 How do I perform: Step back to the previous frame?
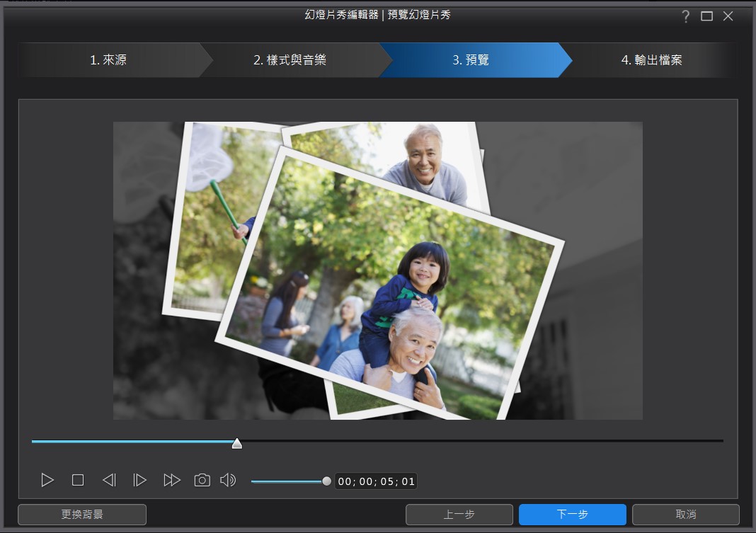[x=109, y=481]
